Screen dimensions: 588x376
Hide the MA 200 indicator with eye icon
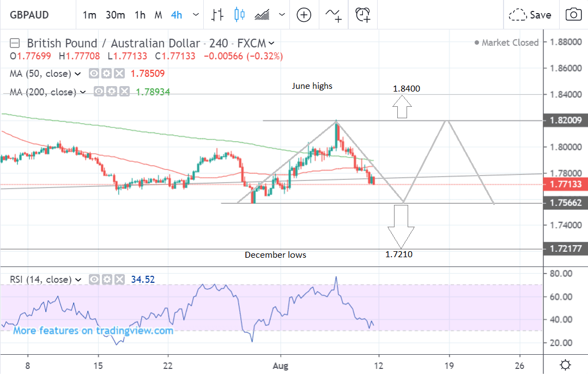tap(99, 92)
